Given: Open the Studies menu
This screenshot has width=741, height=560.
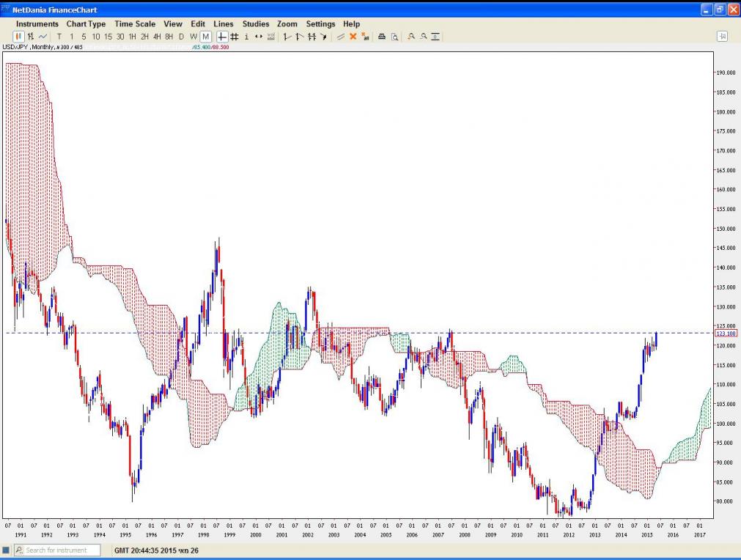Looking at the screenshot, I should [x=256, y=23].
